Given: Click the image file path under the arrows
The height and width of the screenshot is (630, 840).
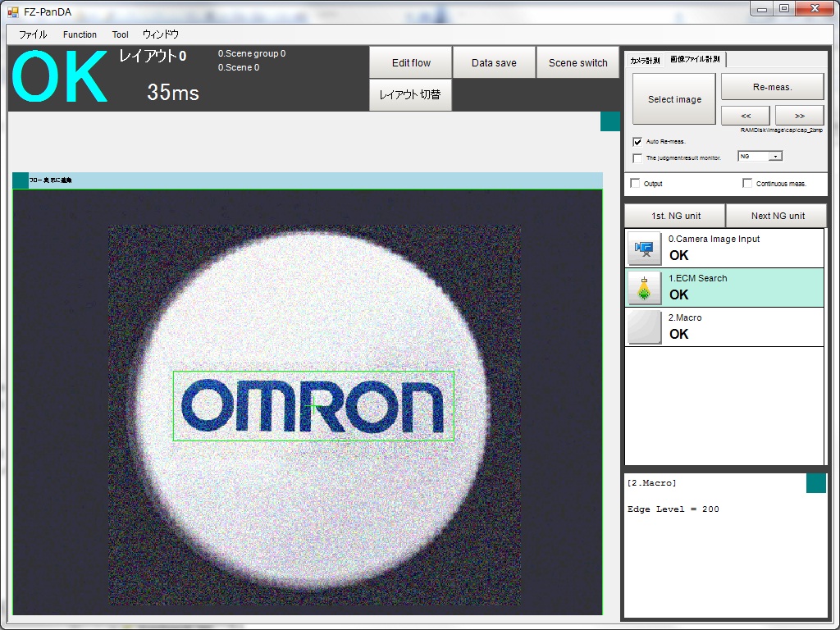Looking at the screenshot, I should click(x=781, y=130).
